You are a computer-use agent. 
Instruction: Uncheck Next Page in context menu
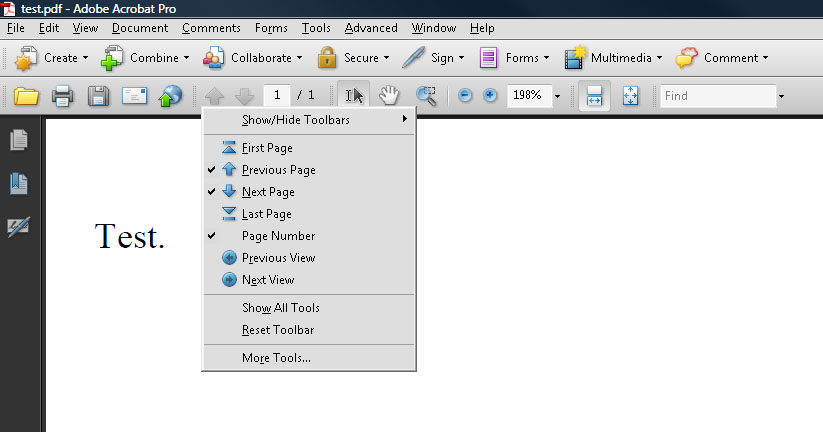(268, 192)
